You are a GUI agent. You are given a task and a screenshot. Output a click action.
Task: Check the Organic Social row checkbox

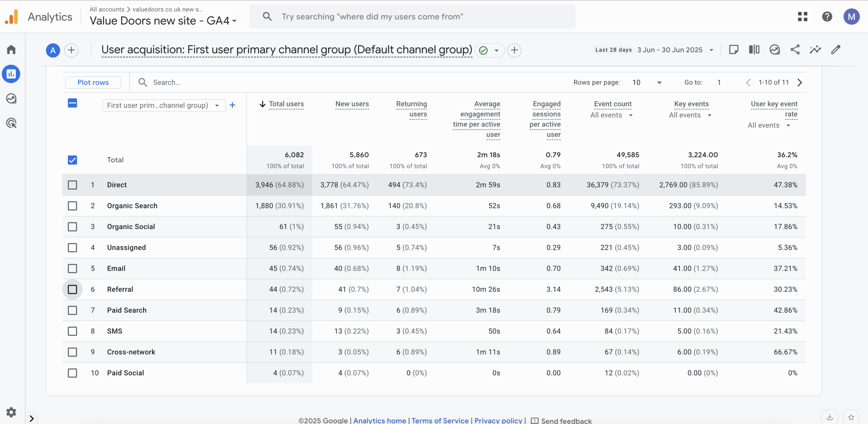coord(72,227)
